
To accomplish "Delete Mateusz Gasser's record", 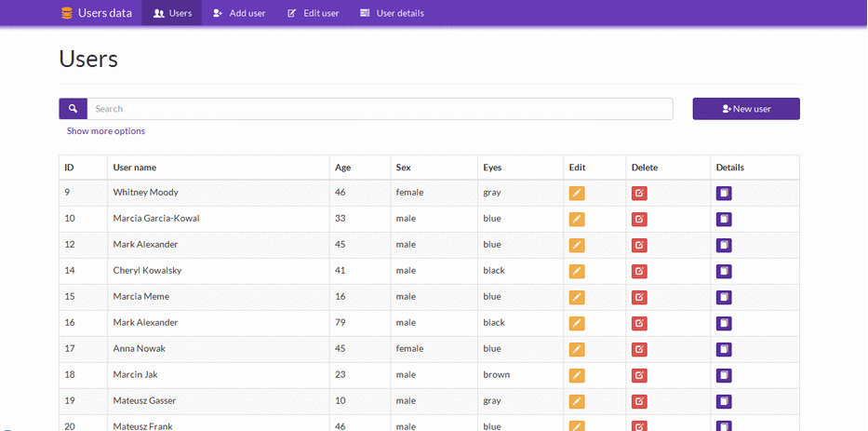I will (639, 401).
